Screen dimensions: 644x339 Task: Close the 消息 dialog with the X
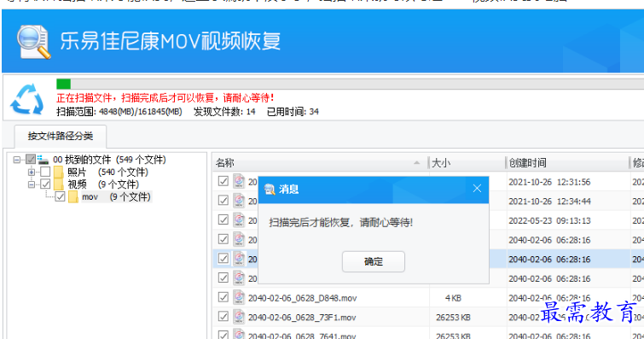coord(477,189)
